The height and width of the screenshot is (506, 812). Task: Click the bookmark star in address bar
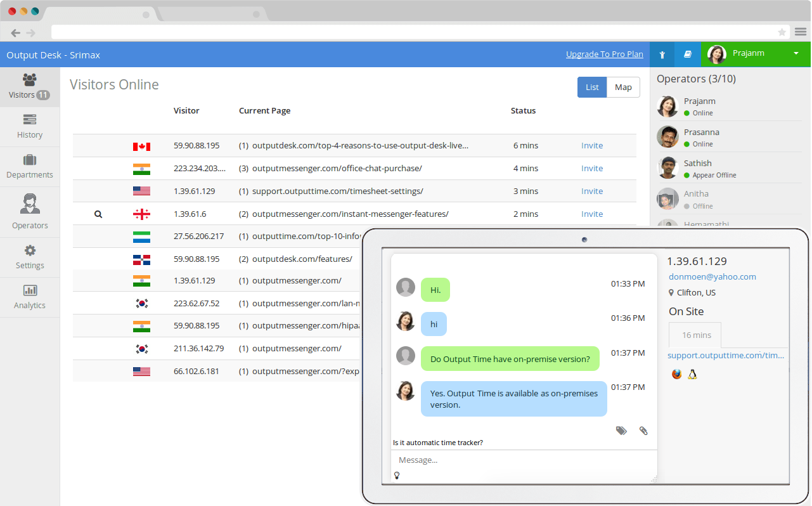tap(782, 32)
